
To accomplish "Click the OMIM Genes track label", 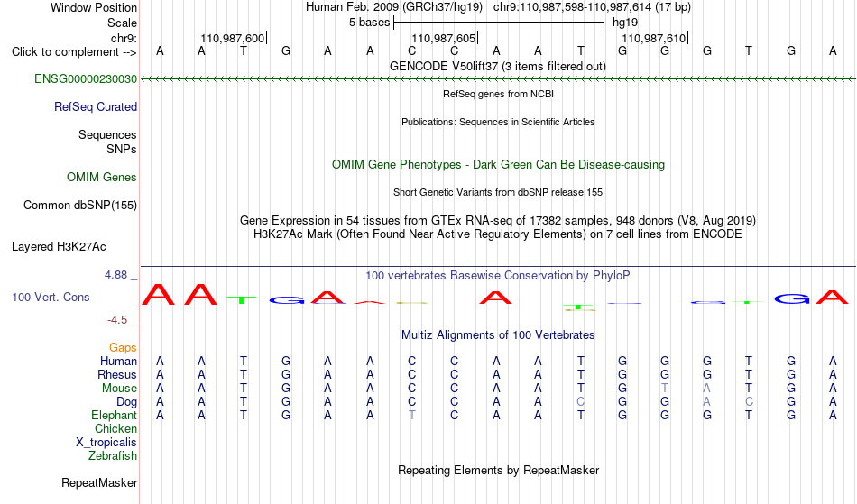I will click(x=102, y=178).
